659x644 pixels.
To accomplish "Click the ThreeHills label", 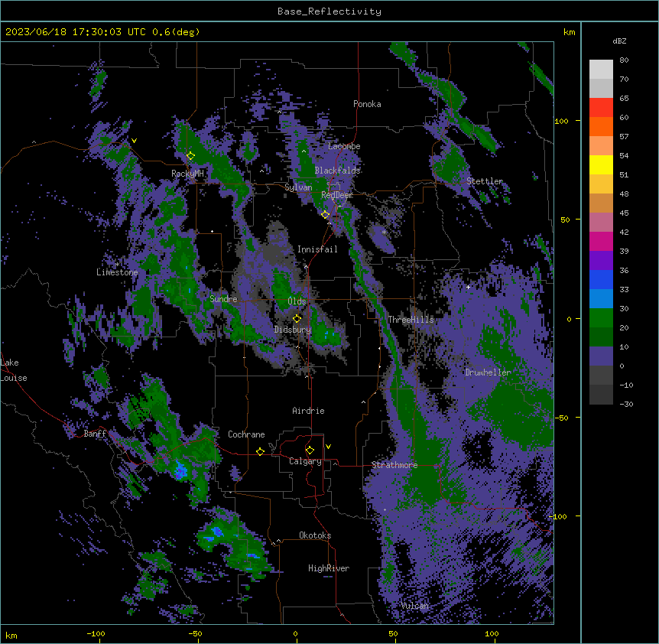I will pos(411,320).
